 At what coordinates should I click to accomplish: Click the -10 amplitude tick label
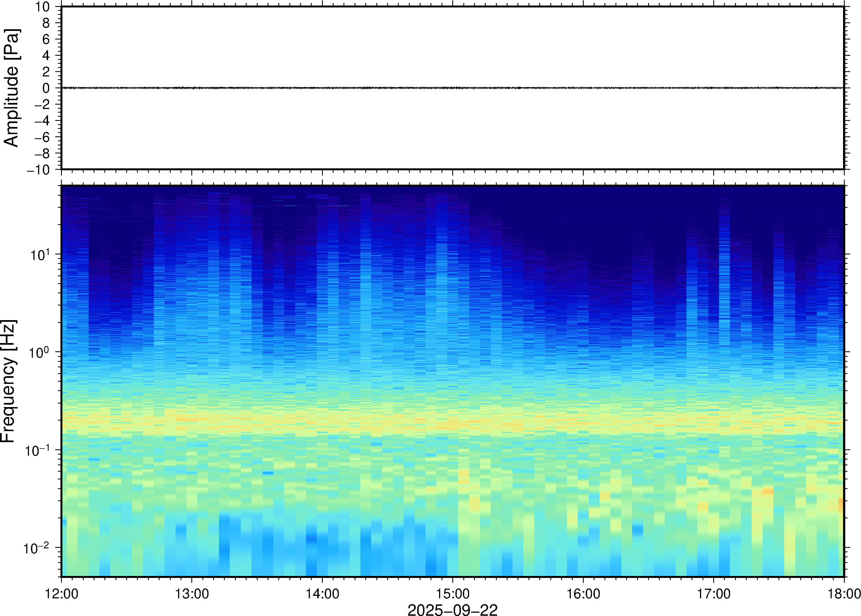38,170
